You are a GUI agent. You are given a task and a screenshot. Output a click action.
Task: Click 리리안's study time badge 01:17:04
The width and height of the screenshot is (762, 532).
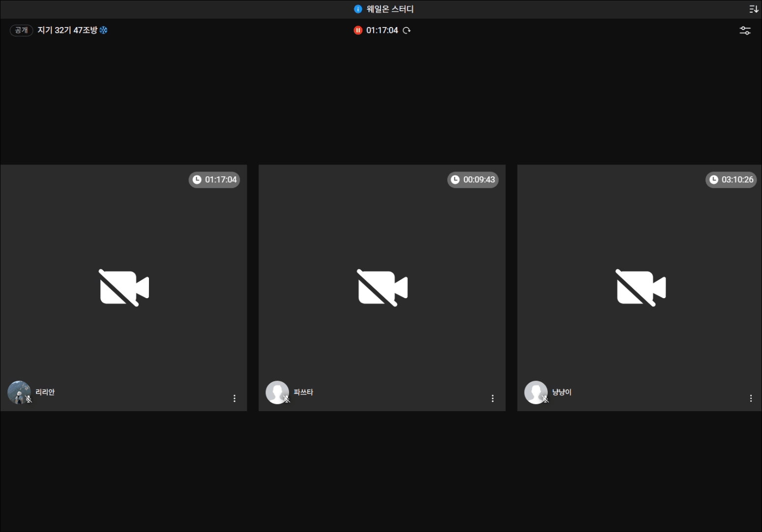pyautogui.click(x=214, y=180)
